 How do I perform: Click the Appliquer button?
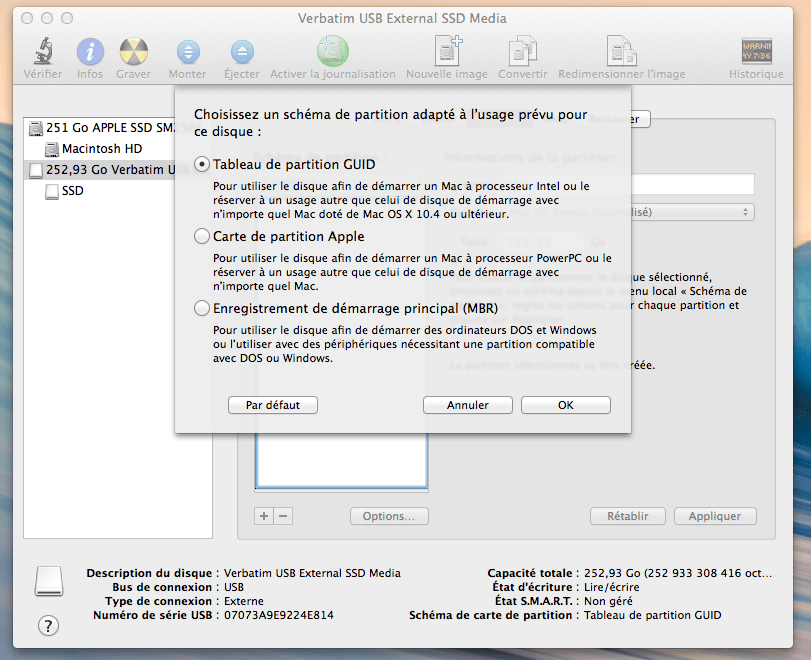[715, 516]
